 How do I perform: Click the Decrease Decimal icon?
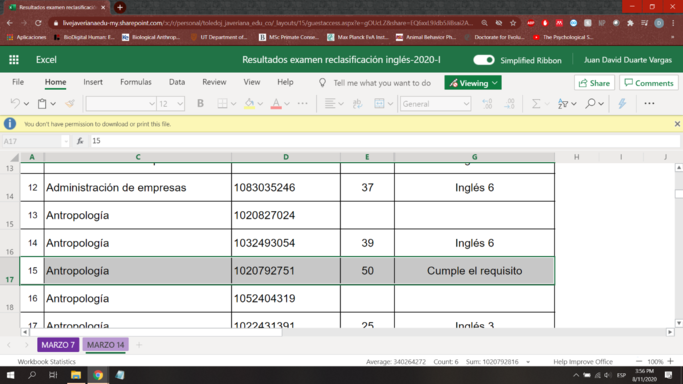(x=509, y=103)
